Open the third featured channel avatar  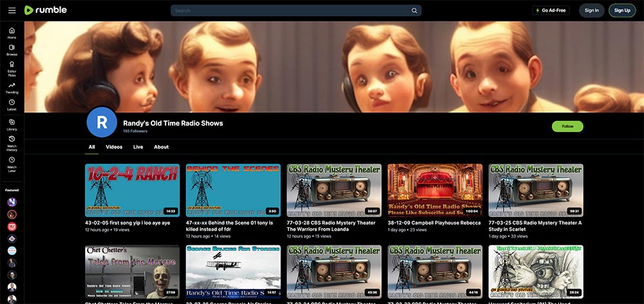[12, 226]
